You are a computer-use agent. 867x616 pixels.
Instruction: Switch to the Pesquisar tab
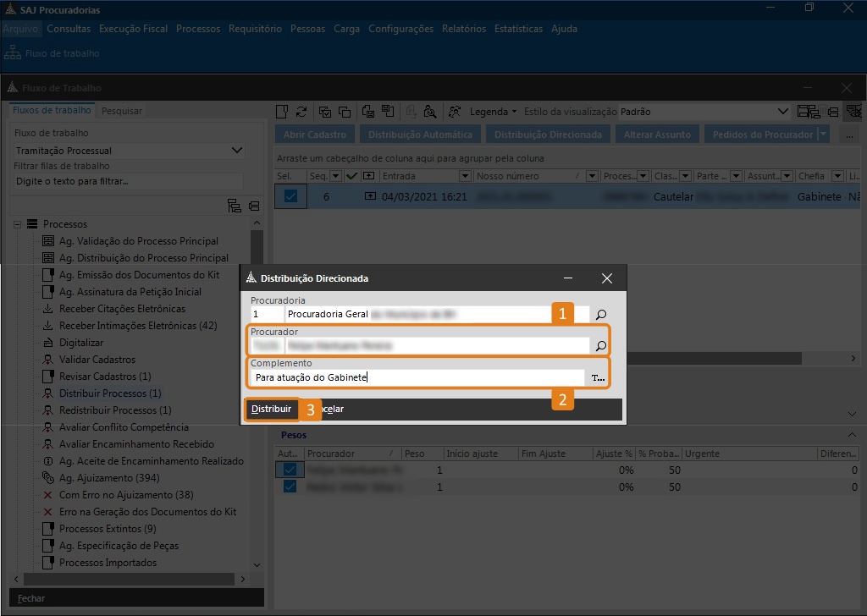[x=122, y=111]
